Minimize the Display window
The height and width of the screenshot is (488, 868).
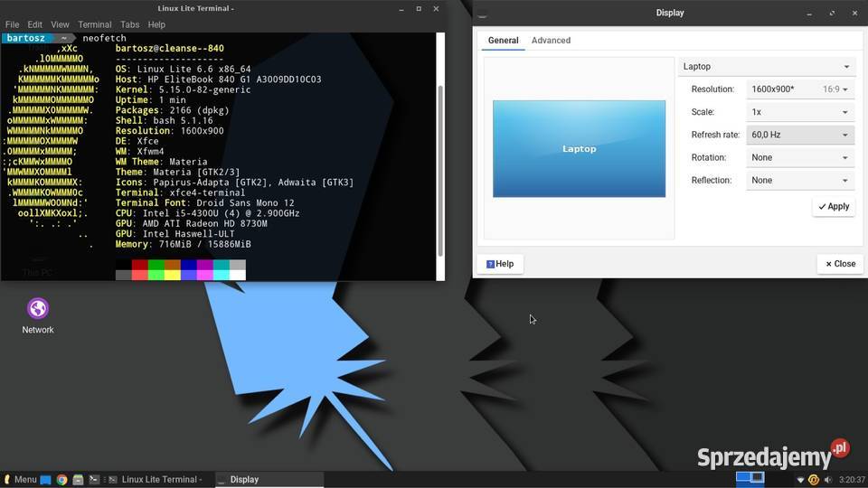[x=809, y=13]
